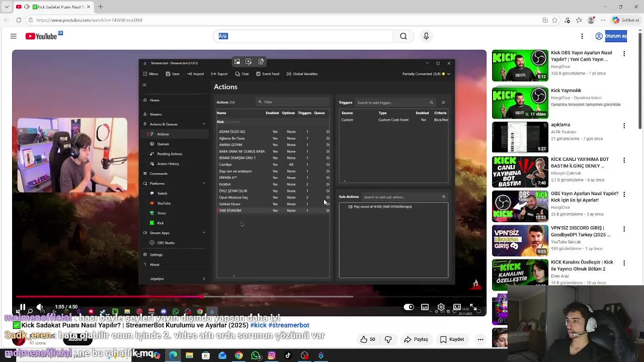Click Export in Streamer.bot toolbar
The image size is (644, 362).
pos(219,74)
